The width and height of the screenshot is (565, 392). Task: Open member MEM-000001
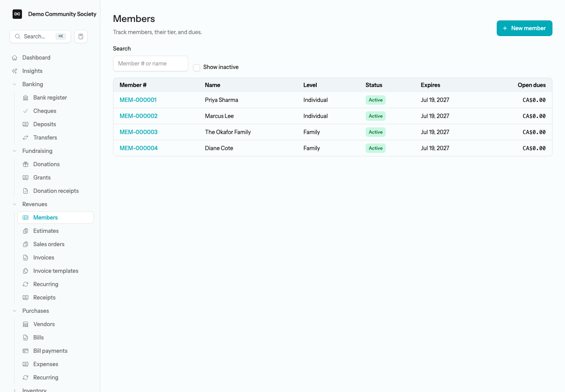point(138,100)
